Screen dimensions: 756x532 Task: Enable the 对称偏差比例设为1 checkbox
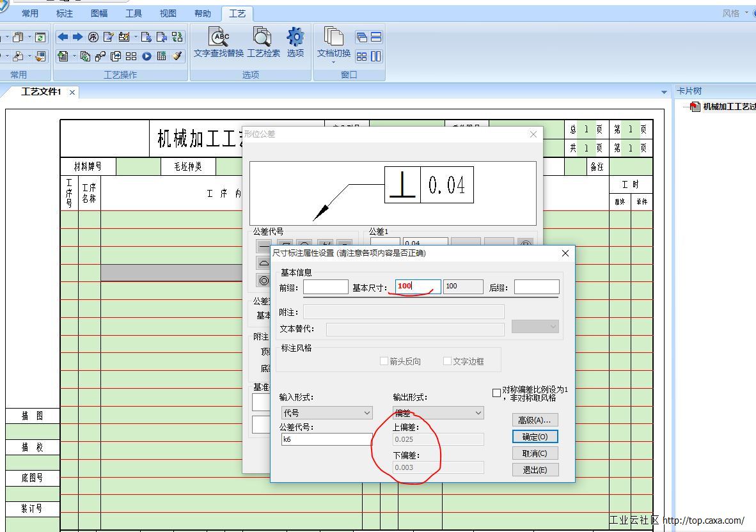coord(496,393)
